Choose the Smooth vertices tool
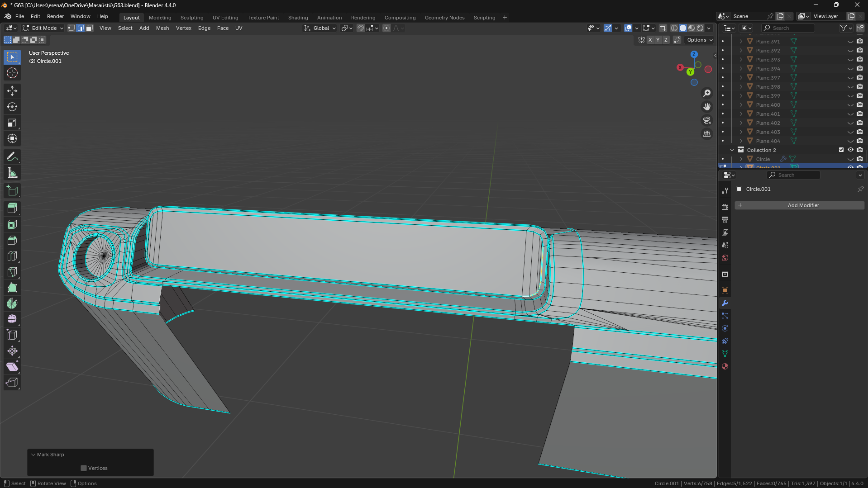This screenshot has width=868, height=488. pos(12,319)
